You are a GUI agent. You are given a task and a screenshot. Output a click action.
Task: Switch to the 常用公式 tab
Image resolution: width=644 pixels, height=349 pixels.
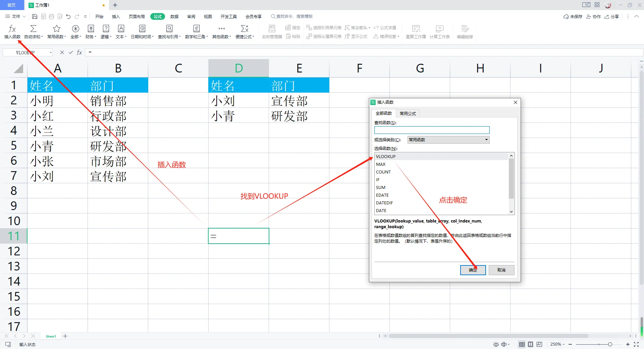(x=408, y=113)
